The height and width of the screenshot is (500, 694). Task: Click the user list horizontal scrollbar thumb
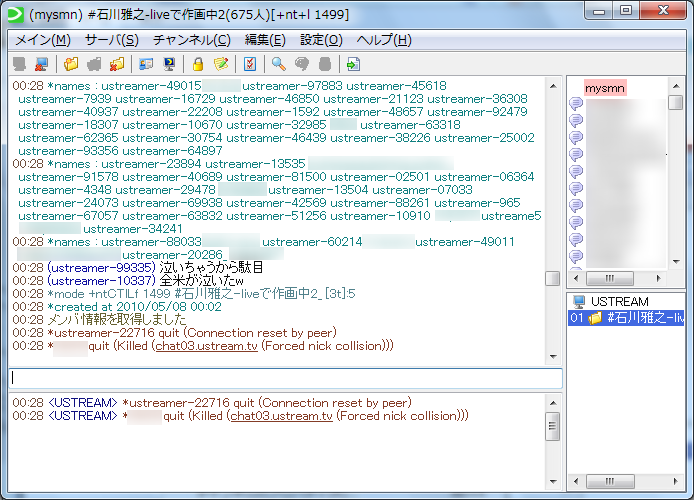[622, 278]
